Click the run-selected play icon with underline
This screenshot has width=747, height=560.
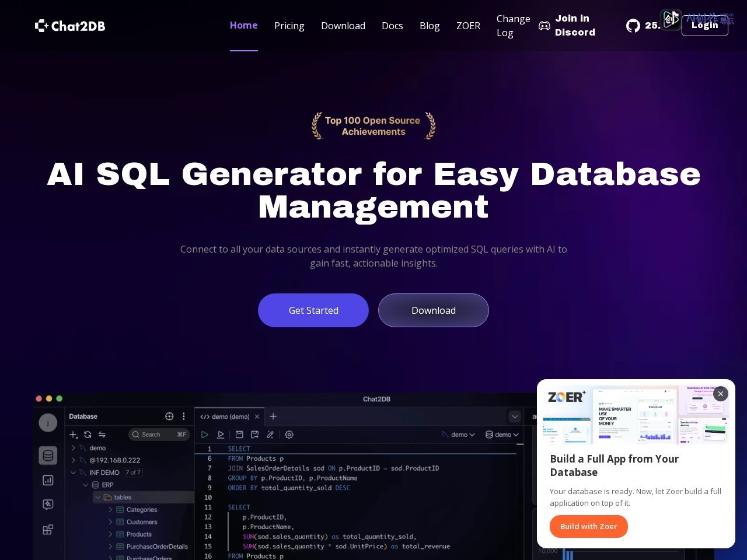pos(221,435)
